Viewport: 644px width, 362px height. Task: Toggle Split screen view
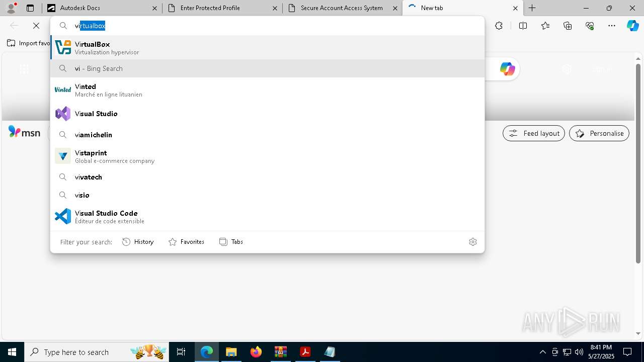pos(523,26)
